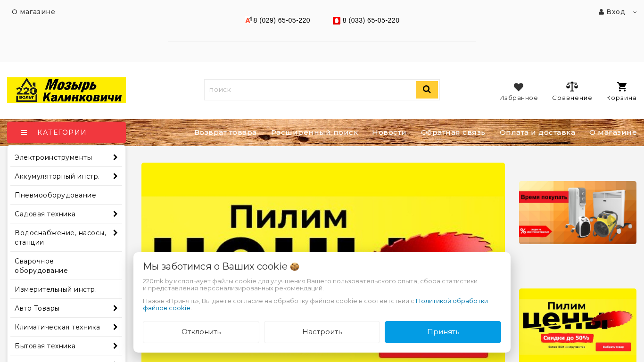Focus the поиск search field

click(310, 90)
